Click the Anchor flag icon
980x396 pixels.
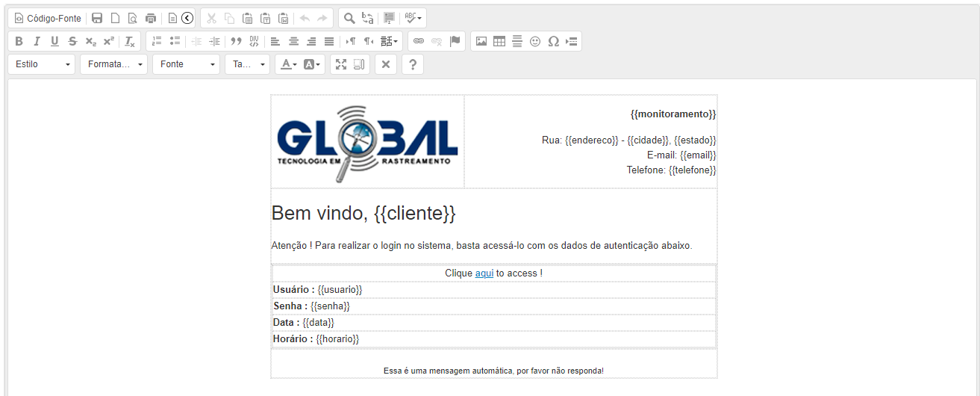[455, 41]
